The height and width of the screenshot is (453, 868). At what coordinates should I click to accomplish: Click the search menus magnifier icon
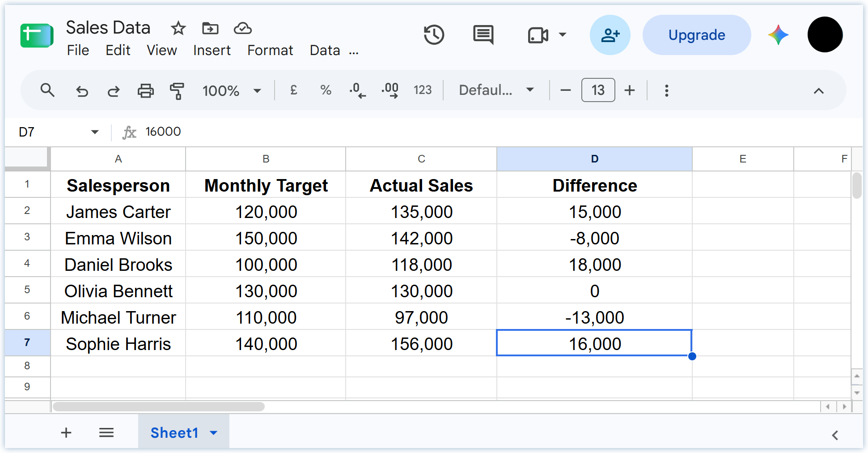pyautogui.click(x=47, y=90)
